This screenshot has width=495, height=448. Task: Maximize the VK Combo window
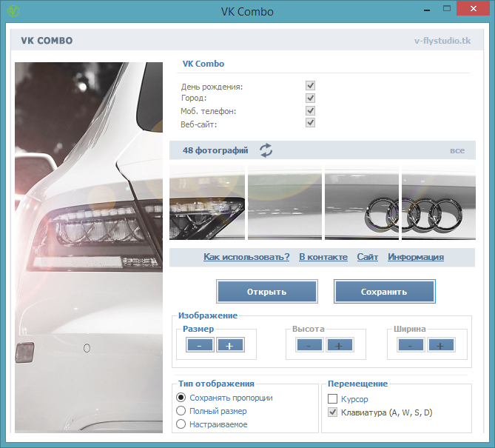point(447,9)
